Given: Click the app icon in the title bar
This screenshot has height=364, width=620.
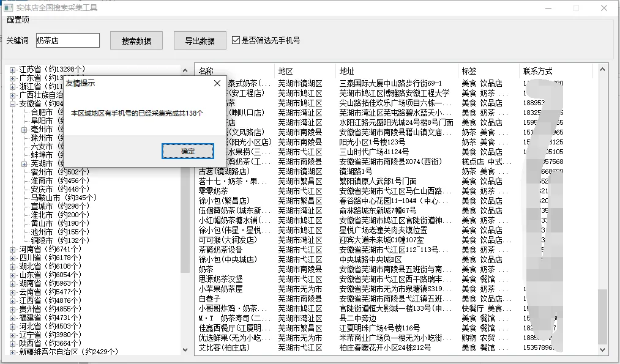Looking at the screenshot, I should [9, 8].
